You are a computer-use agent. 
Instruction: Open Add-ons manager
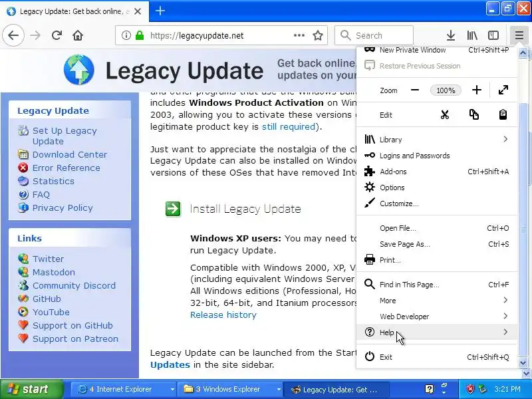(437, 172)
